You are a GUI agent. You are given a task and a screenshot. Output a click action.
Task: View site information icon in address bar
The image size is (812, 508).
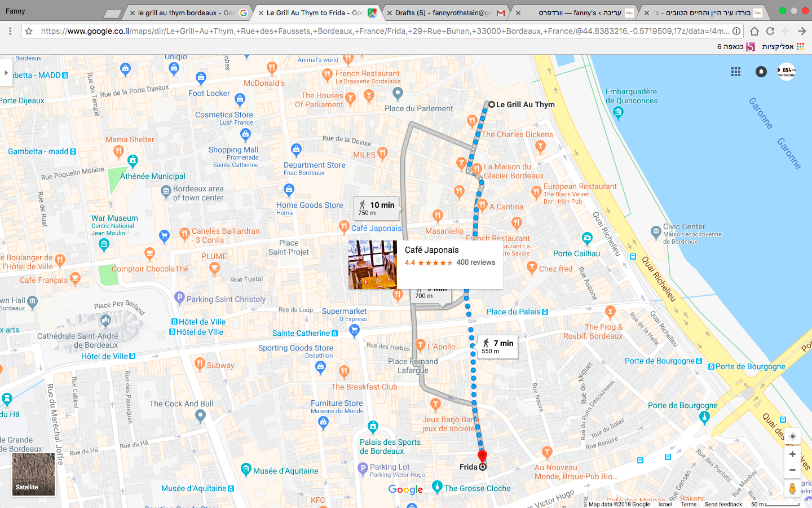click(736, 31)
